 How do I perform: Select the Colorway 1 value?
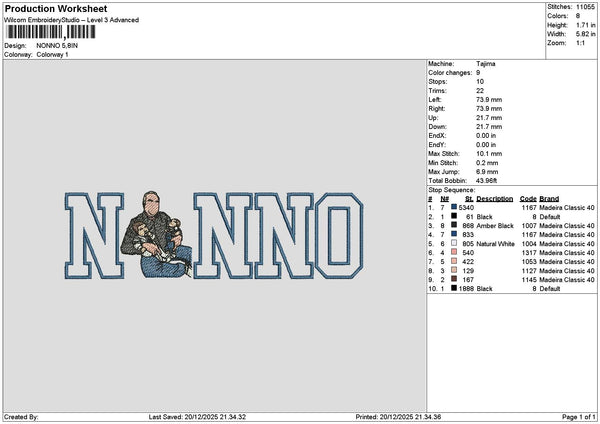(52, 55)
